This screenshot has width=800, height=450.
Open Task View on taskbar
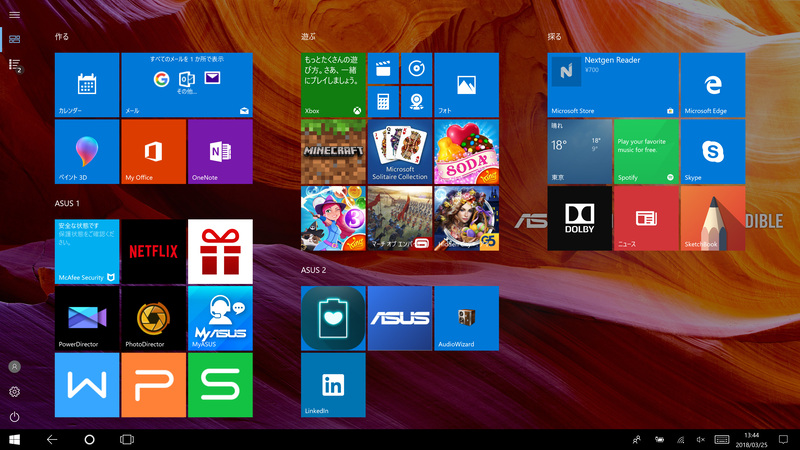pos(127,439)
